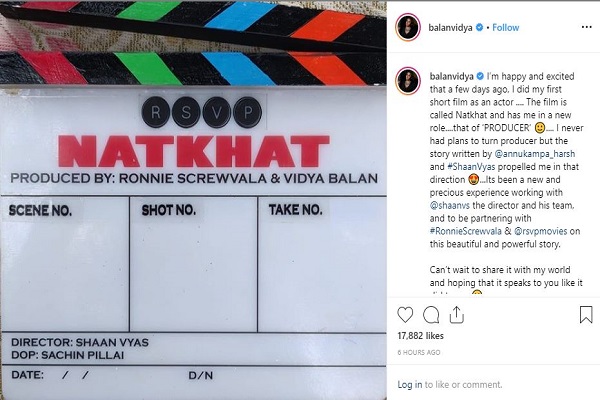
Task: Like the post with the heart icon
Action: coord(405,315)
